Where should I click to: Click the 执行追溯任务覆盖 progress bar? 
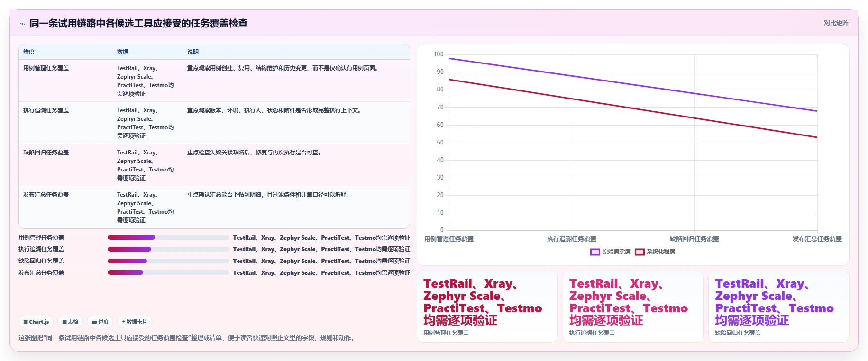point(168,249)
